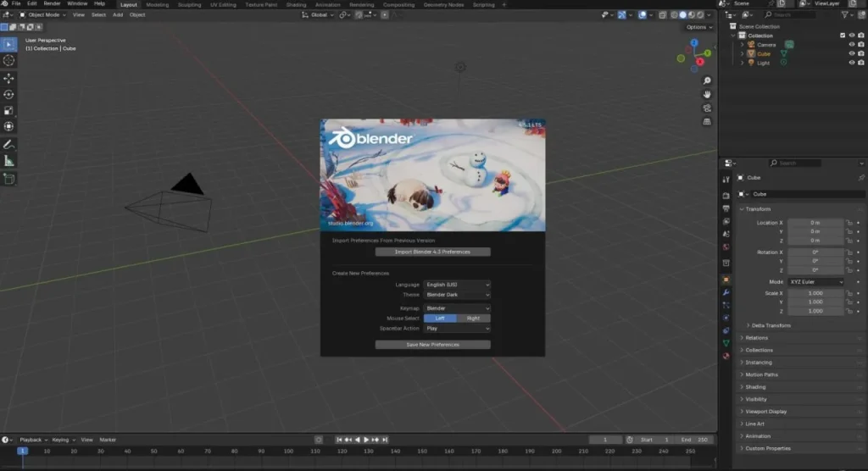Open the Render menu

click(52, 3)
